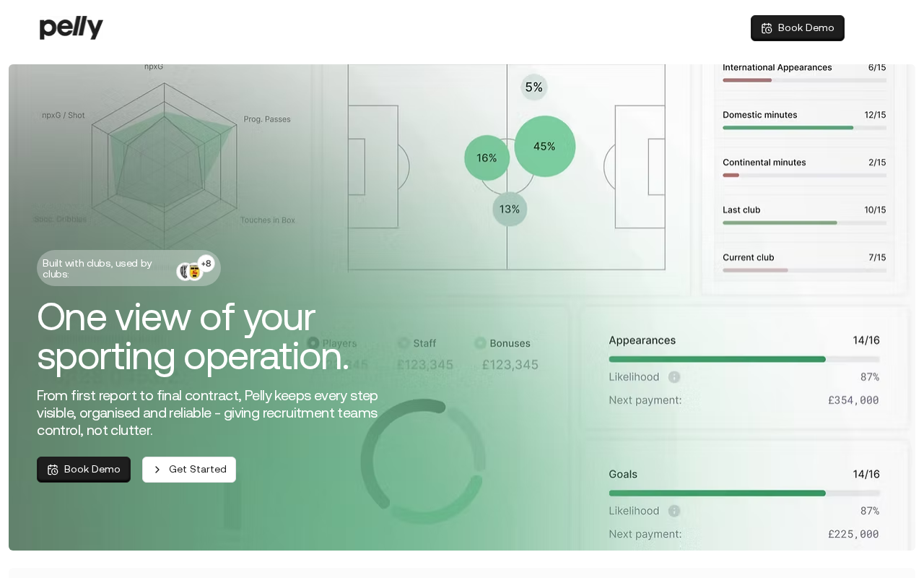Click the International Appearances progress bar
The image size is (924, 578).
(804, 80)
